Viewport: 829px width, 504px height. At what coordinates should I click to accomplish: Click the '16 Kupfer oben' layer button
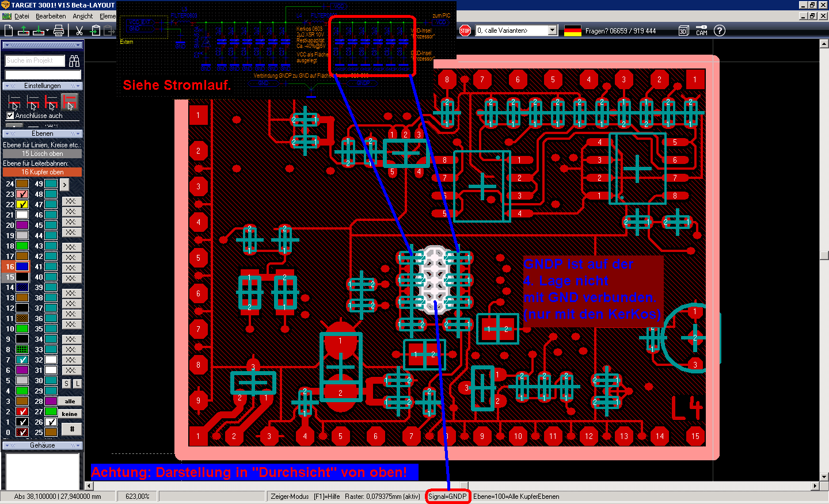click(x=42, y=172)
